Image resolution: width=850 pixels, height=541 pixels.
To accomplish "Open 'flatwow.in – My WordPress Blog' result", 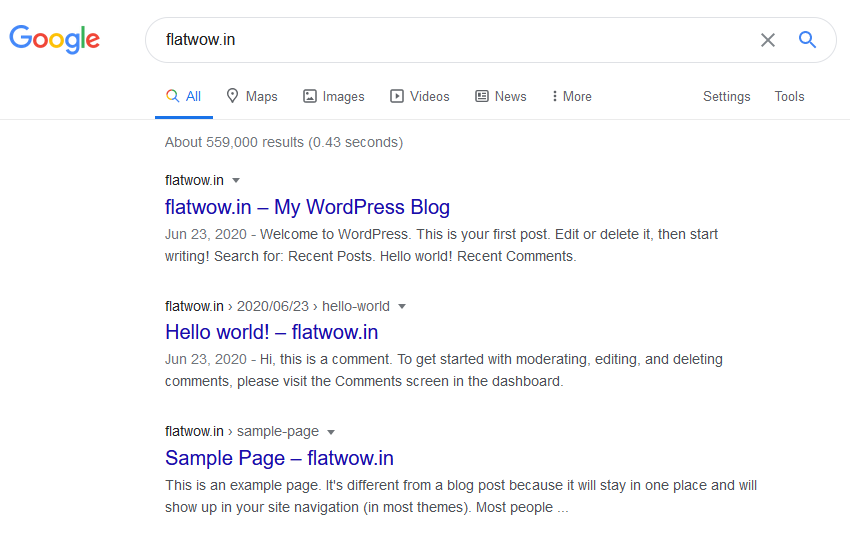I will click(x=307, y=207).
